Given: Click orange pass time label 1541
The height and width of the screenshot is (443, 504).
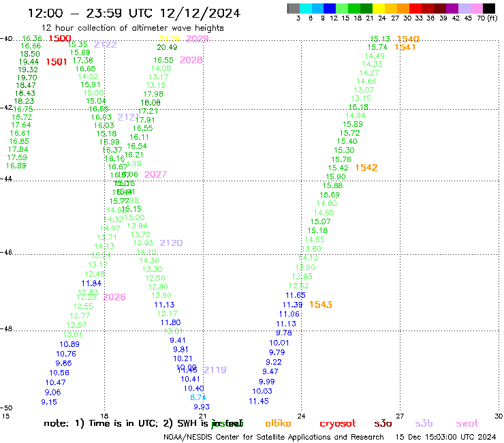Looking at the screenshot, I should 405,47.
